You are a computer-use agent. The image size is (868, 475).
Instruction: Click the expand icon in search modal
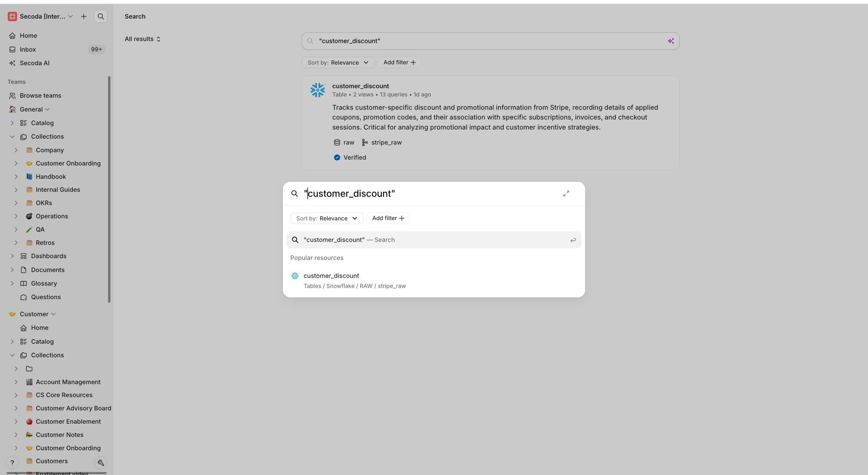(566, 194)
